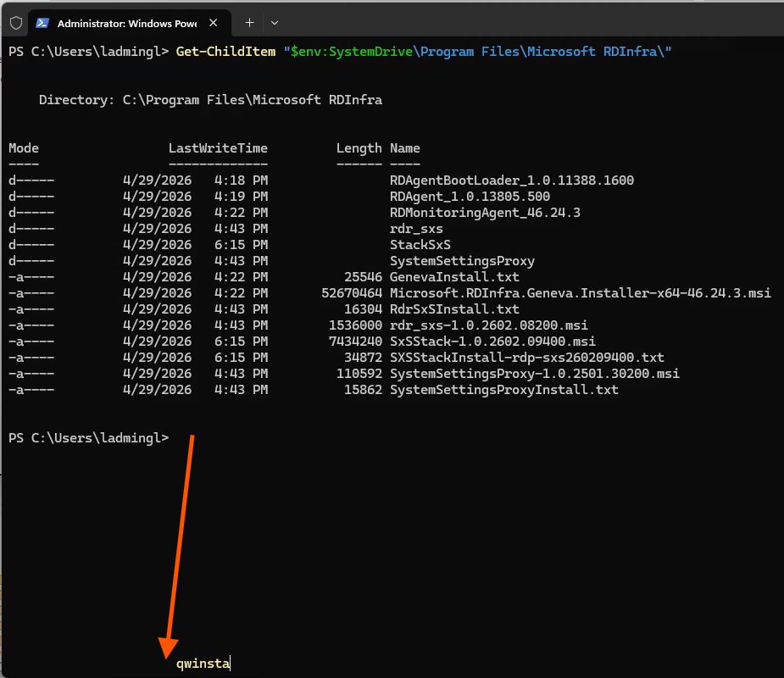Open a new terminal tab
This screenshot has width=784, height=678.
click(249, 23)
